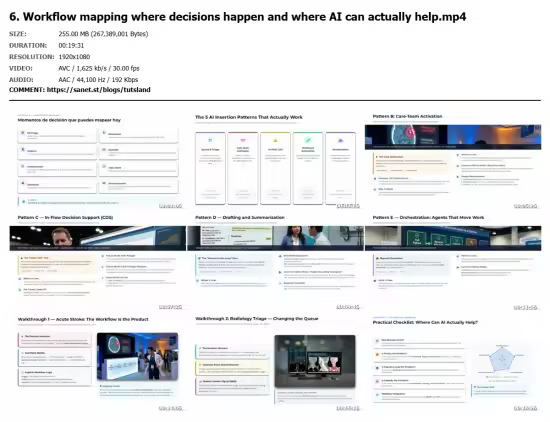Open 'Walkthrough 2: Radiology Triage — Changing the Queue' thumbnail
This screenshot has width=550, height=422.
pos(275,362)
